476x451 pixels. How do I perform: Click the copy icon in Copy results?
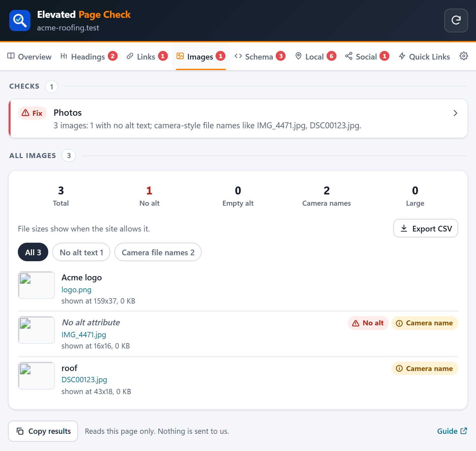(20, 431)
